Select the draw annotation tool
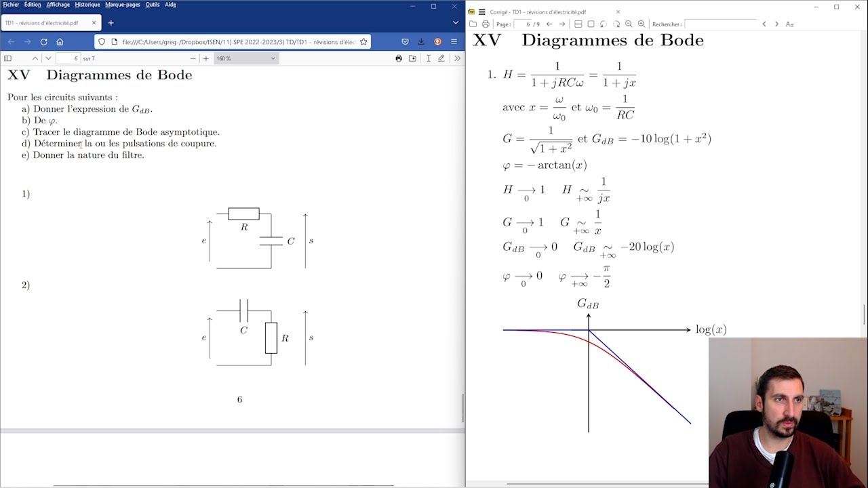This screenshot has width=868, height=488. 441,58
